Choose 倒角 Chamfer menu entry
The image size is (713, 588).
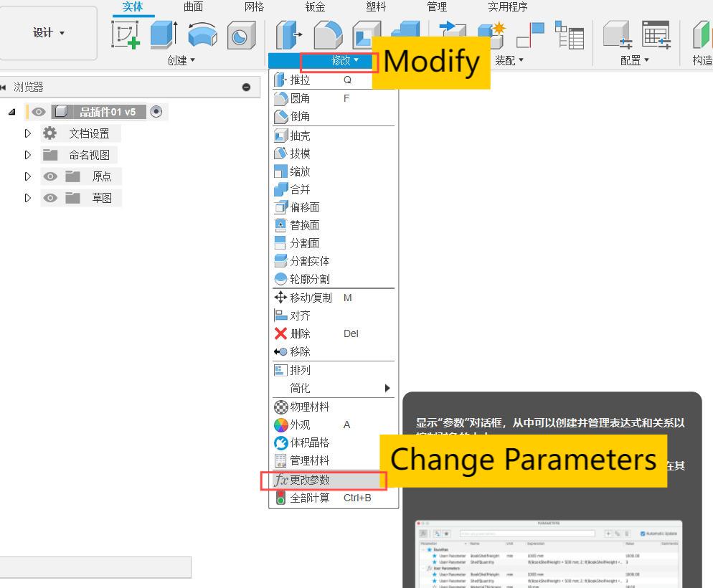click(334, 116)
